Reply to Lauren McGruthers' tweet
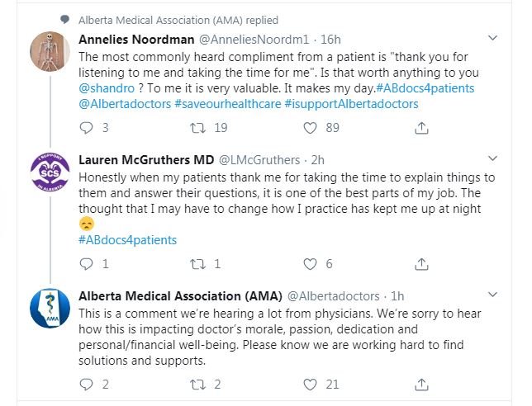The image size is (532, 406). click(86, 264)
